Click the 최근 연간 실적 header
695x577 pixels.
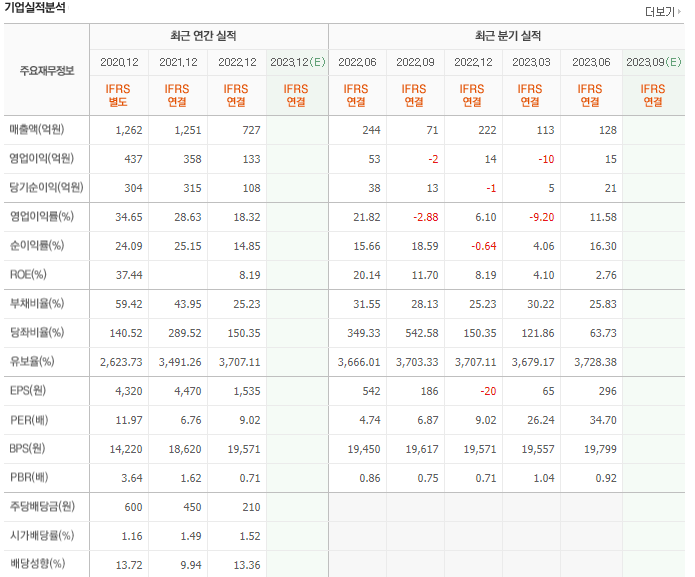click(203, 35)
